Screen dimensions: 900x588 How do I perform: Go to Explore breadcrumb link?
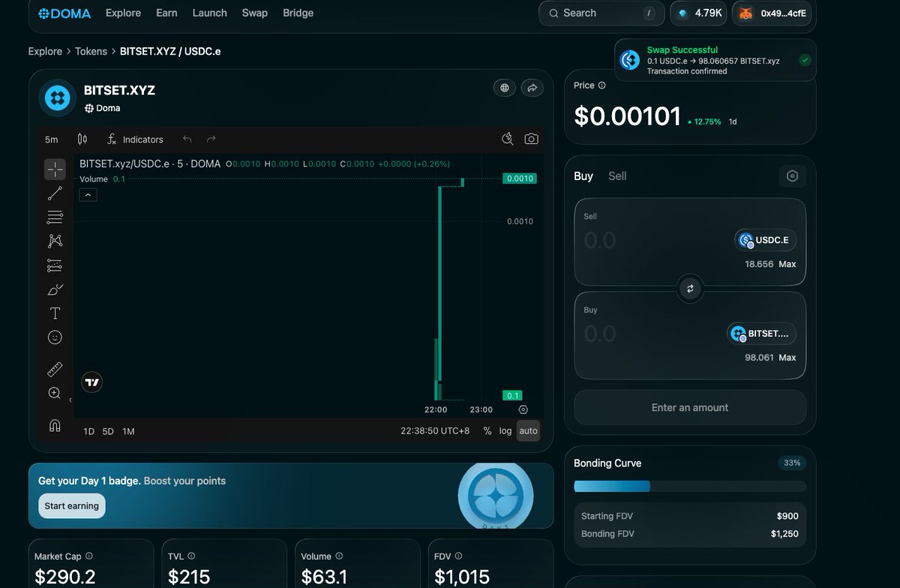point(45,51)
